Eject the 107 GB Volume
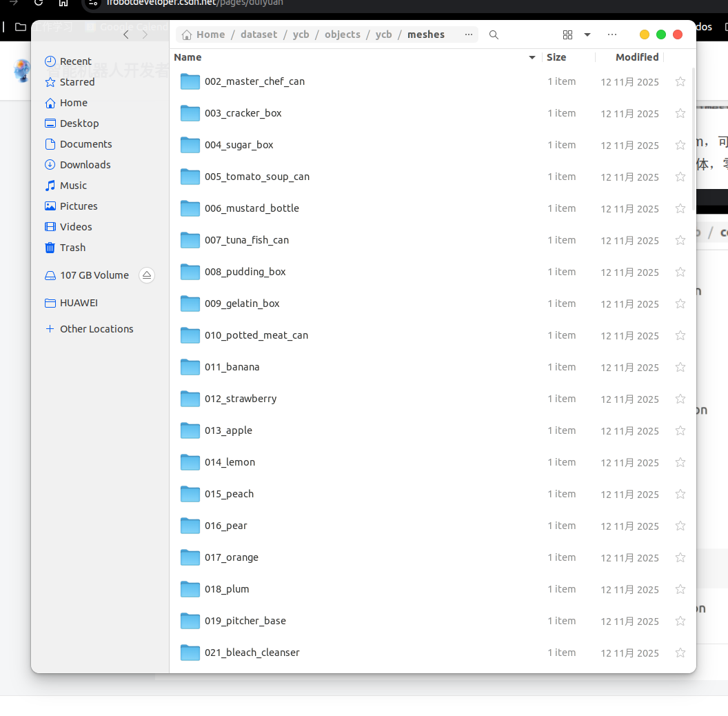 [147, 275]
